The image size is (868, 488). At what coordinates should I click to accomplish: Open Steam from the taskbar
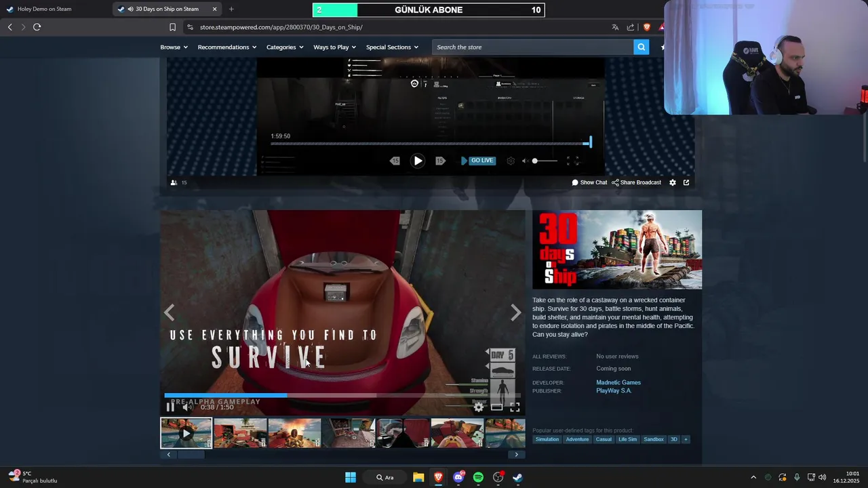click(517, 477)
